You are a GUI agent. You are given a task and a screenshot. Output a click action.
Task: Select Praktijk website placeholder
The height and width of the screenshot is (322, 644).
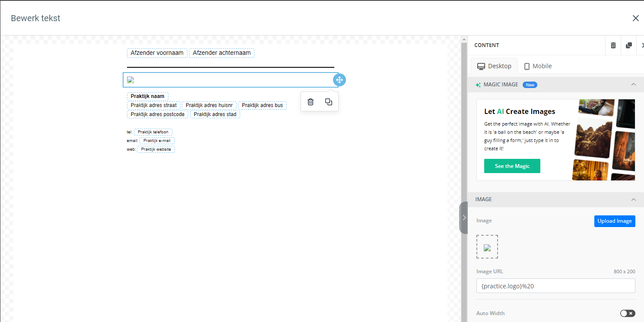click(x=156, y=149)
